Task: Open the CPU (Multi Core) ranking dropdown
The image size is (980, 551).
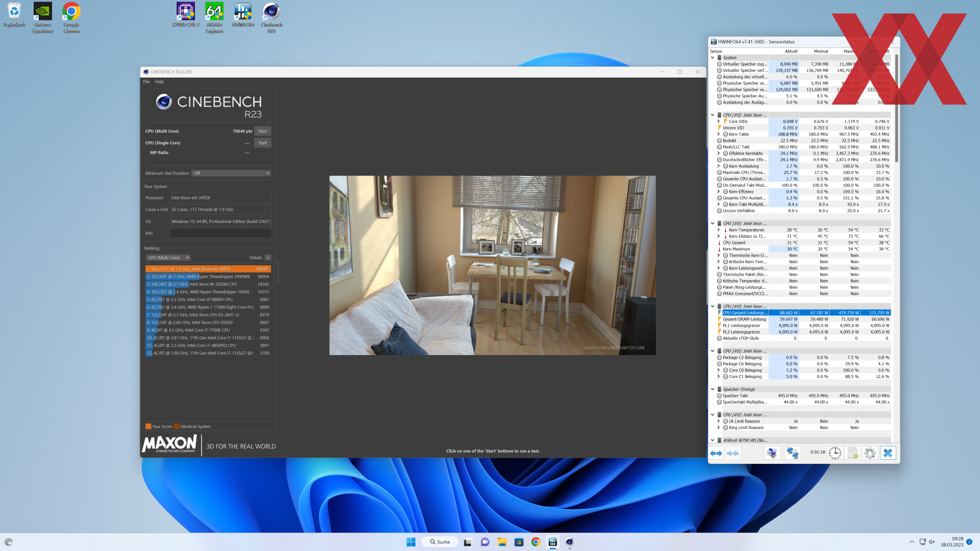Action: (168, 258)
